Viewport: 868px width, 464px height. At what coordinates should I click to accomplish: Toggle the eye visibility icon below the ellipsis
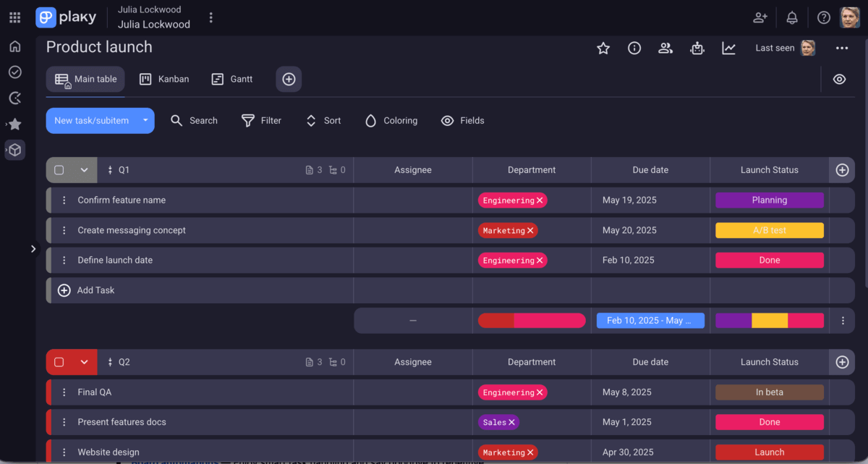(839, 78)
